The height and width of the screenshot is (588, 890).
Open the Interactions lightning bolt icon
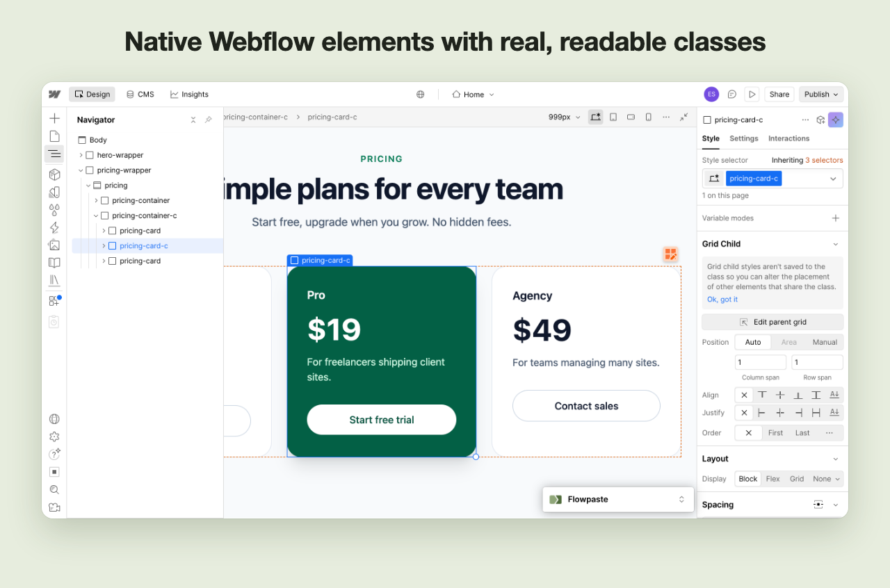(54, 227)
